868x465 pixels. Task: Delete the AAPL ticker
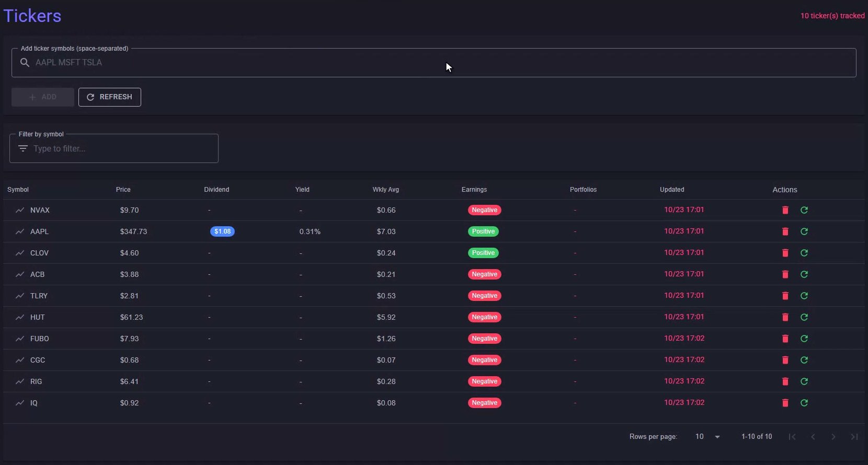click(785, 231)
